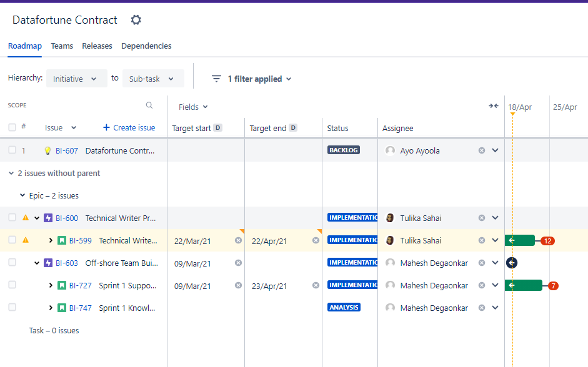Image resolution: width=588 pixels, height=367 pixels.
Task: Click the story icon of BI-727
Action: pos(61,285)
